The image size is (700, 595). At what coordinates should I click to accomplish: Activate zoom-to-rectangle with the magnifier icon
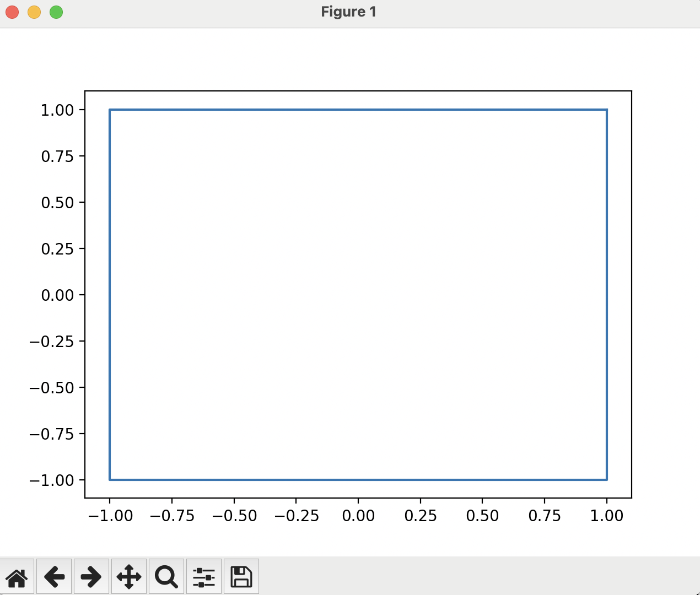(x=166, y=576)
